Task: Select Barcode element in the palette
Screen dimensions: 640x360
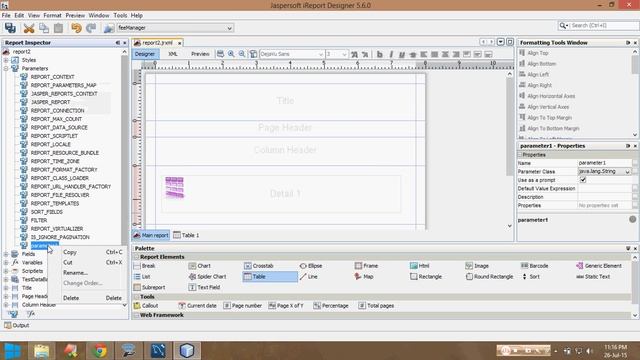Action: [x=535, y=266]
